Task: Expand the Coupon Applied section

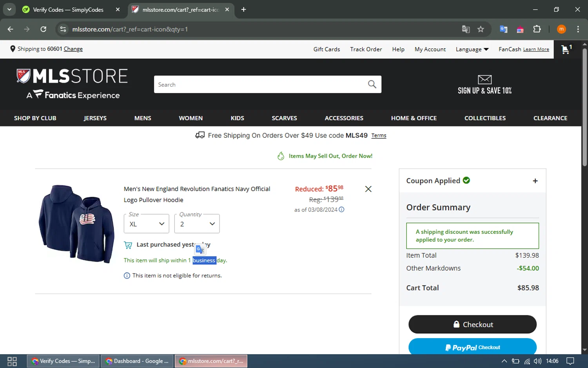Action: point(535,181)
